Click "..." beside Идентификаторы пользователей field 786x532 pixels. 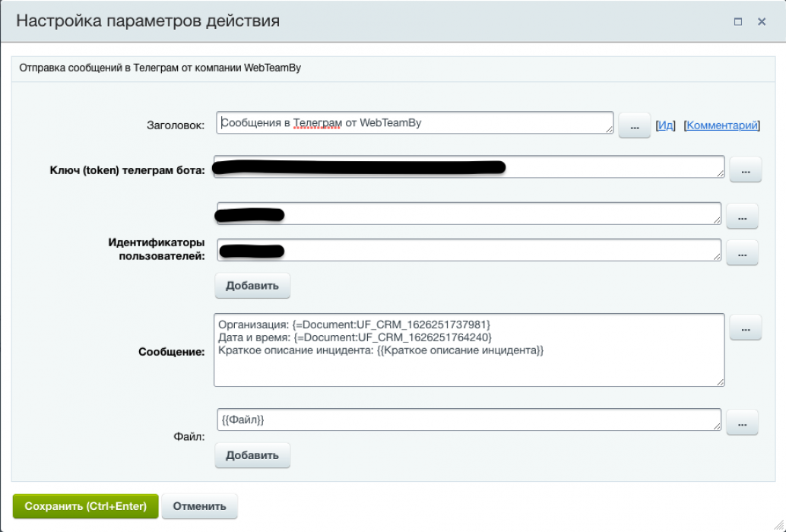click(742, 253)
